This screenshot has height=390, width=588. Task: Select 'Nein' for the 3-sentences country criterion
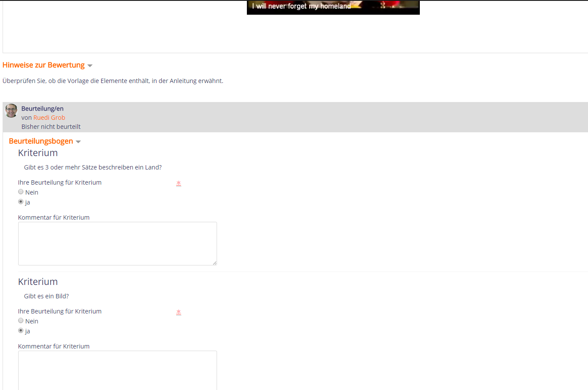coord(21,192)
